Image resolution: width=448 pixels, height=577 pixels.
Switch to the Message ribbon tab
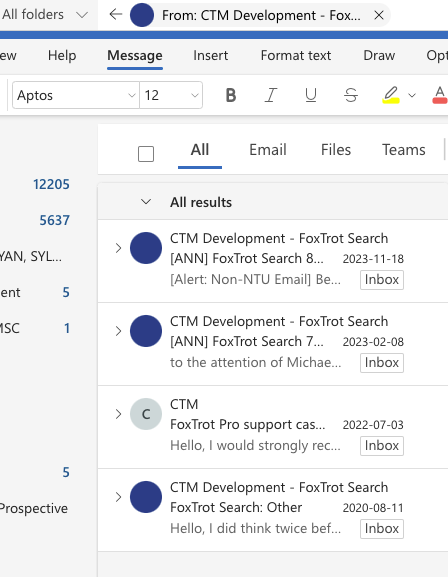click(135, 56)
